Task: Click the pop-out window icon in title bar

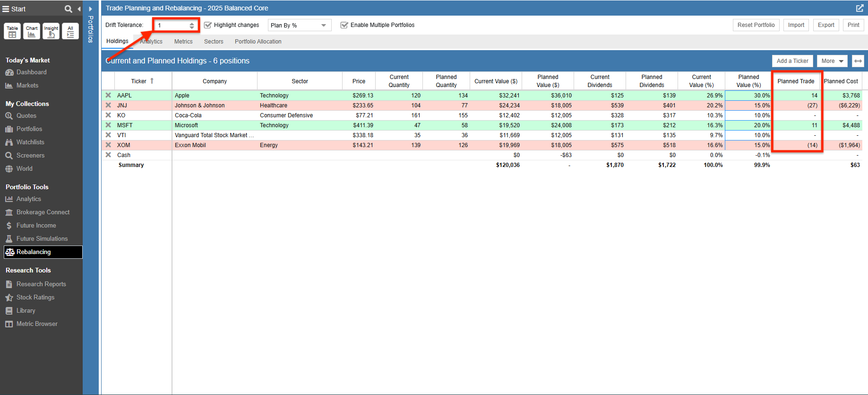Action: click(859, 9)
